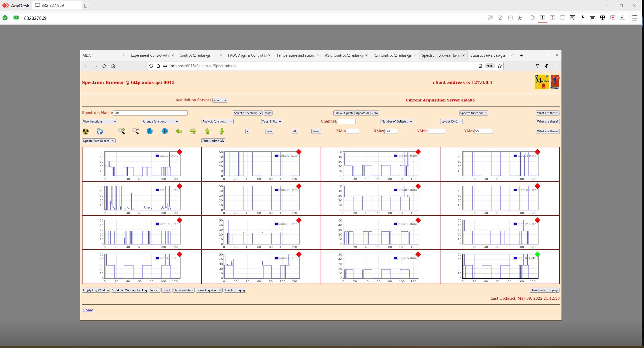Click the red diamond marker on aida01 Rate
This screenshot has height=348, width=644.
click(179, 152)
